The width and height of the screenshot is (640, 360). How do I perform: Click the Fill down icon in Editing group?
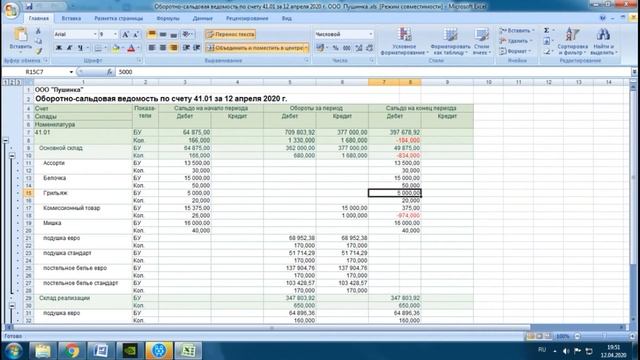[547, 41]
